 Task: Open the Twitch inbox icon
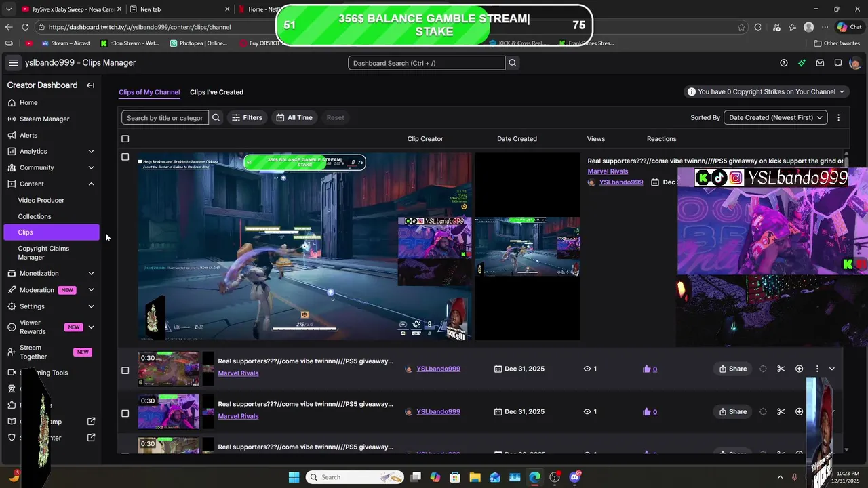pyautogui.click(x=820, y=63)
